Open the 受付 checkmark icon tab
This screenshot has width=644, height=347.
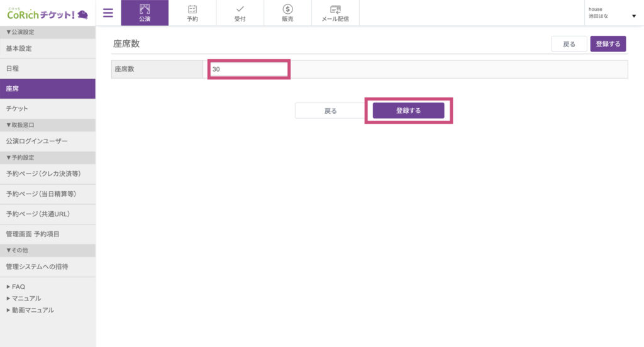pos(240,13)
